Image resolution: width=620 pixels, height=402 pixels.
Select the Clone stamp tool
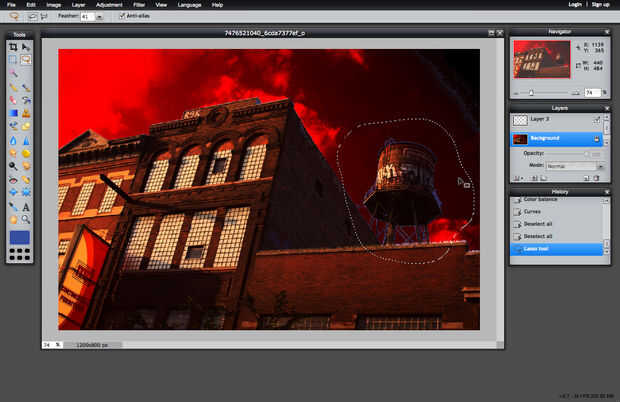pyautogui.click(x=26, y=113)
